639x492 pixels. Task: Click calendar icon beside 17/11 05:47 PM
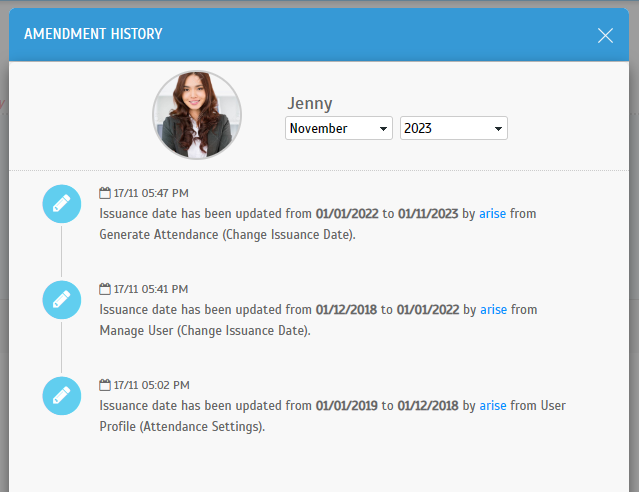pyautogui.click(x=105, y=193)
